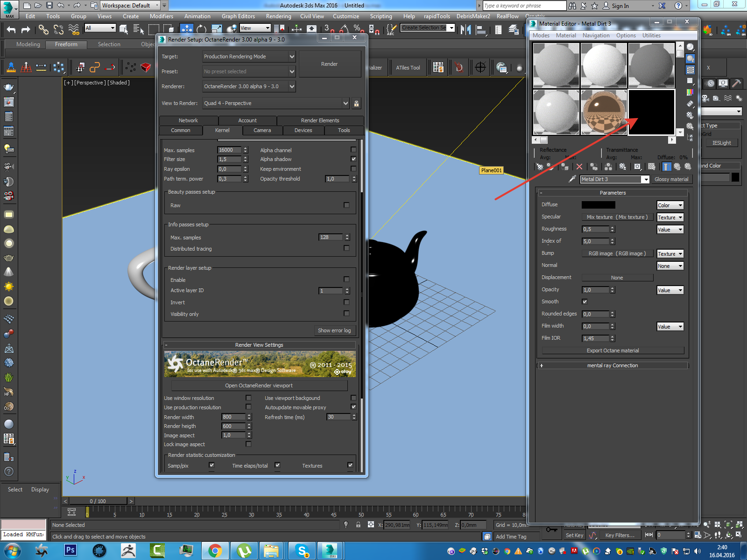Image resolution: width=747 pixels, height=560 pixels.
Task: Click the Render button
Action: [330, 64]
